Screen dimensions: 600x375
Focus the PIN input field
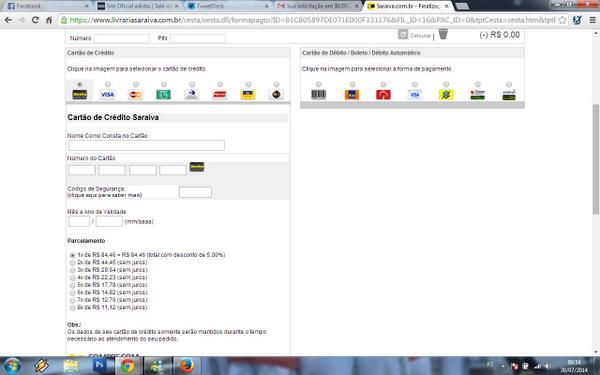[x=197, y=38]
